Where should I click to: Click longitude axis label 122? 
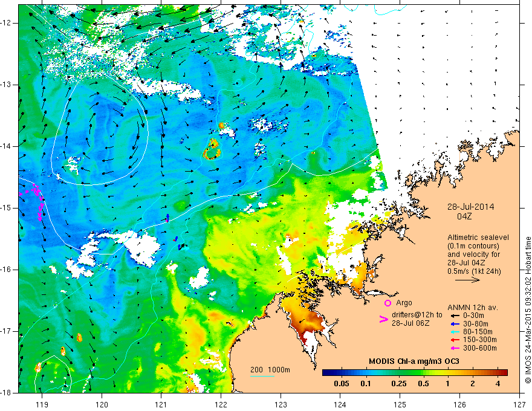point(221,405)
